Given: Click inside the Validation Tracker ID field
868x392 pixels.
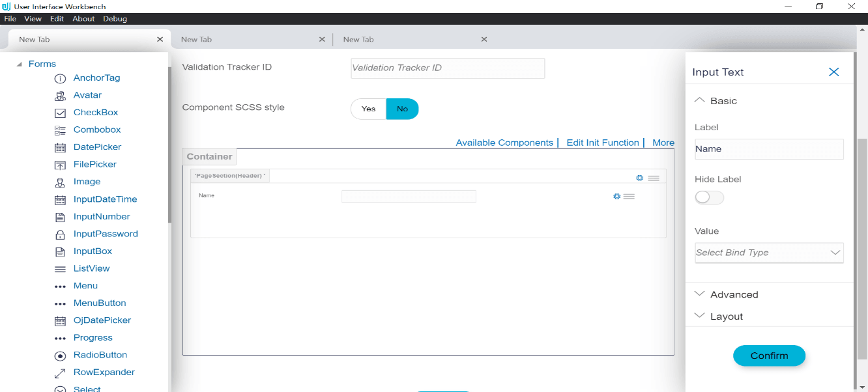Looking at the screenshot, I should click(x=448, y=68).
